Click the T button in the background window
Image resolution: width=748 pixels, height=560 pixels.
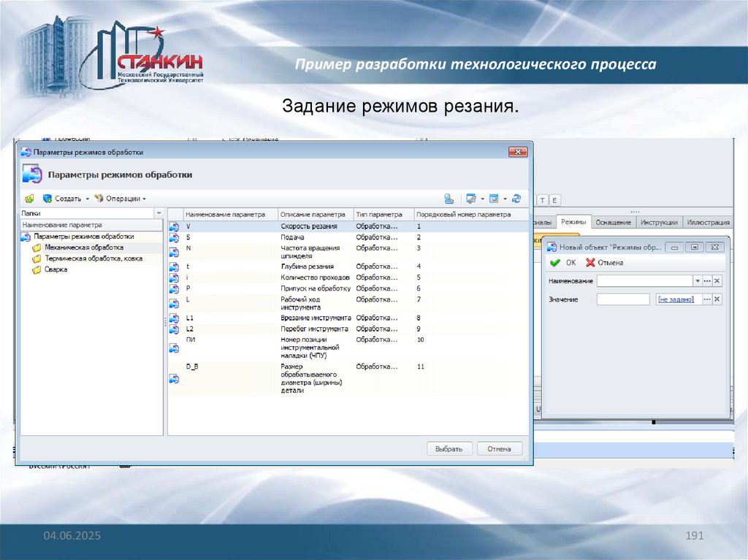coord(543,200)
